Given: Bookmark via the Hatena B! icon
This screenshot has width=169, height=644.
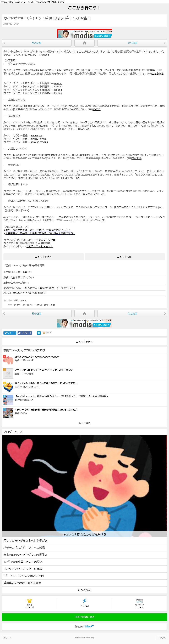Looking at the screenshot, I should click(x=39, y=333).
